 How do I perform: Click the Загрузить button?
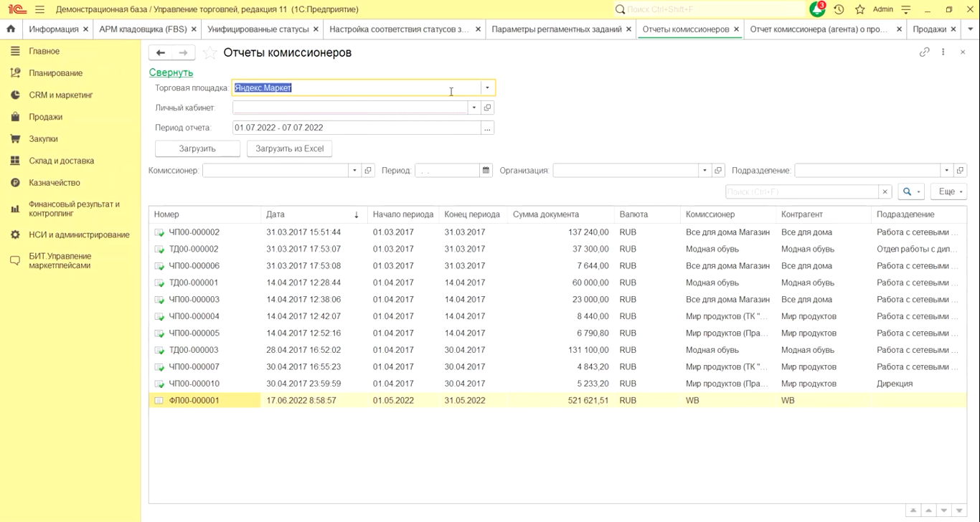[197, 148]
